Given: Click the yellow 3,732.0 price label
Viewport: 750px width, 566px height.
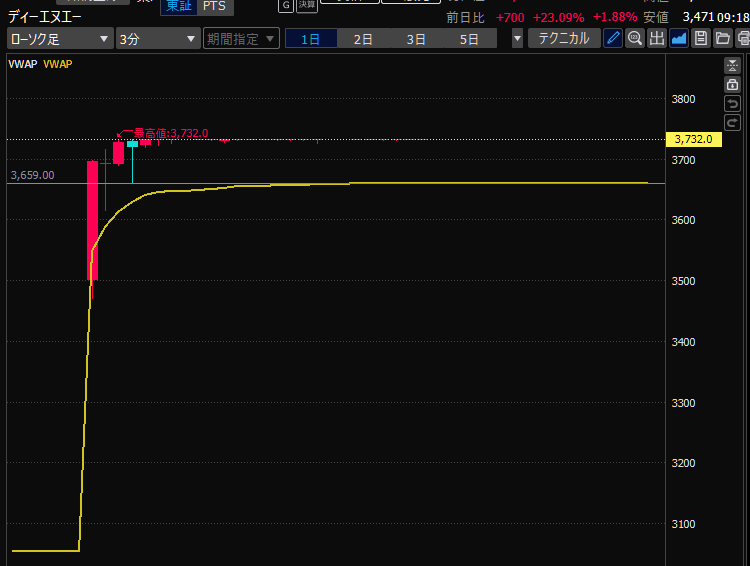Looking at the screenshot, I should [x=693, y=139].
